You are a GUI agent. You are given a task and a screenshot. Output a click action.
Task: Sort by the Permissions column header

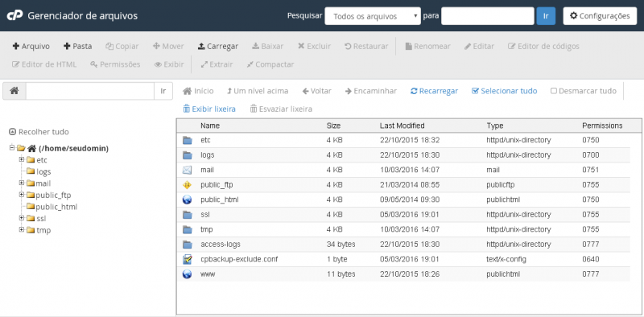[x=602, y=126]
